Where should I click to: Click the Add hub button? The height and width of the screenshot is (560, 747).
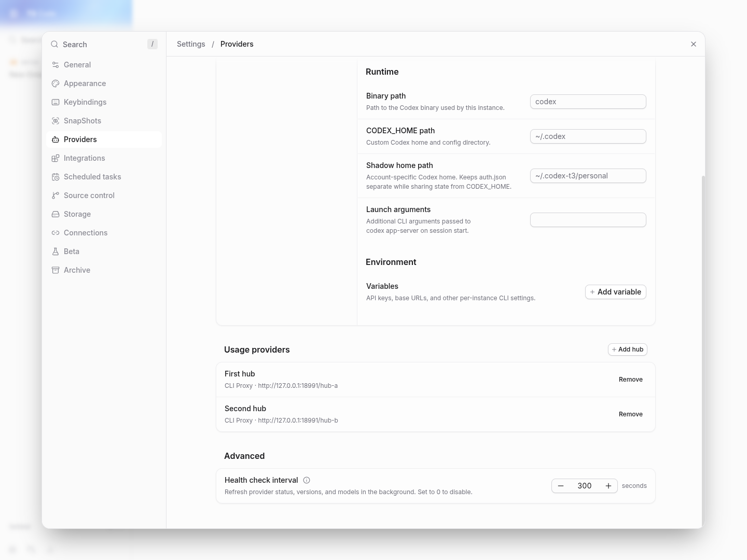(x=627, y=349)
